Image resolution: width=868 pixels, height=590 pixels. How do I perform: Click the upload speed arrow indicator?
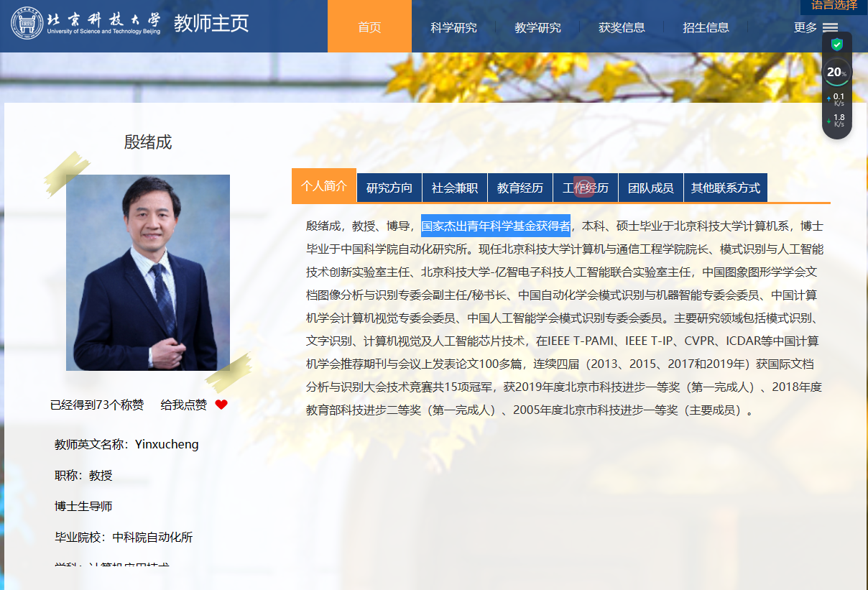pyautogui.click(x=829, y=99)
